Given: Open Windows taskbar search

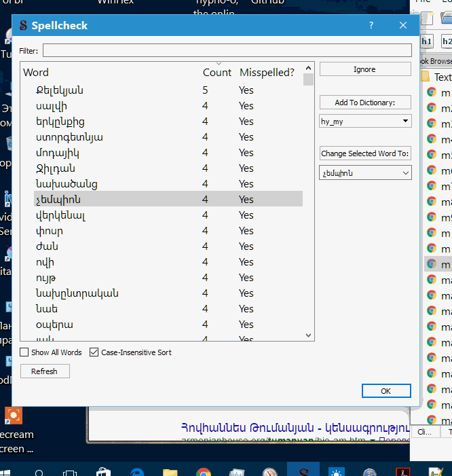Looking at the screenshot, I should tap(39, 473).
